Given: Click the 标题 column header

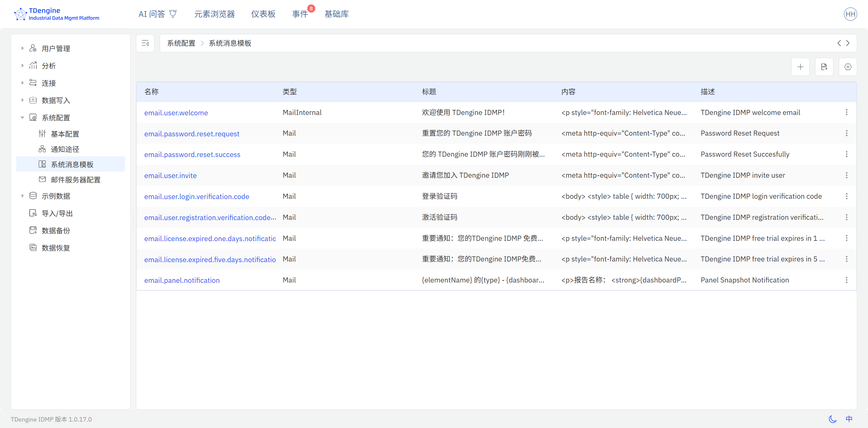Looking at the screenshot, I should click(x=429, y=92).
